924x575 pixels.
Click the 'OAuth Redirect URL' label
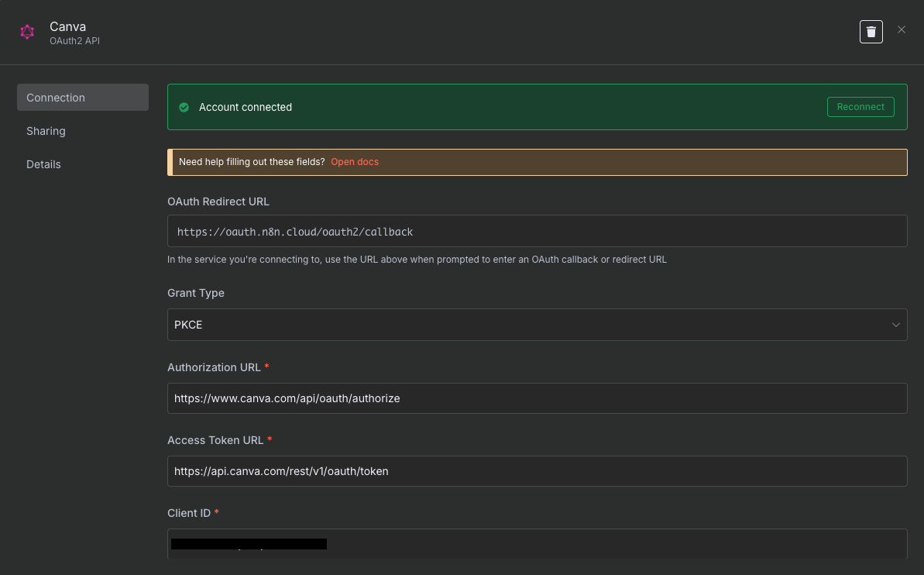(218, 201)
